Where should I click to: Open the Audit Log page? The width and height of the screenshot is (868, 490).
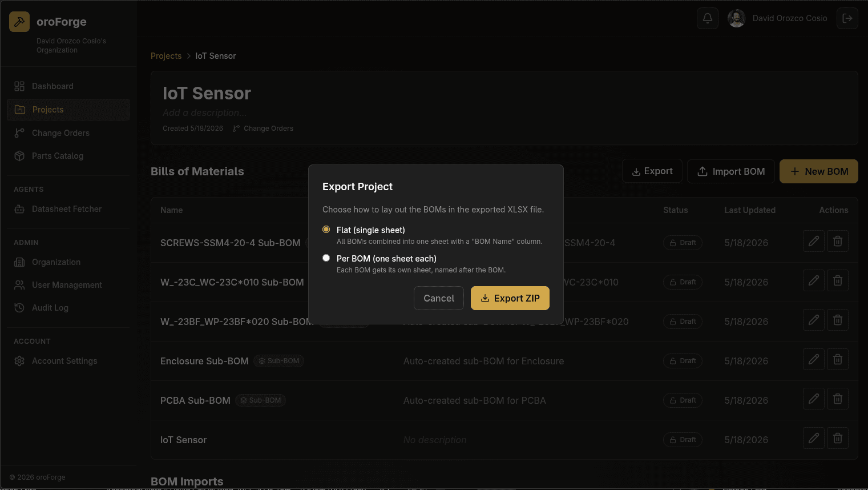tap(68, 308)
